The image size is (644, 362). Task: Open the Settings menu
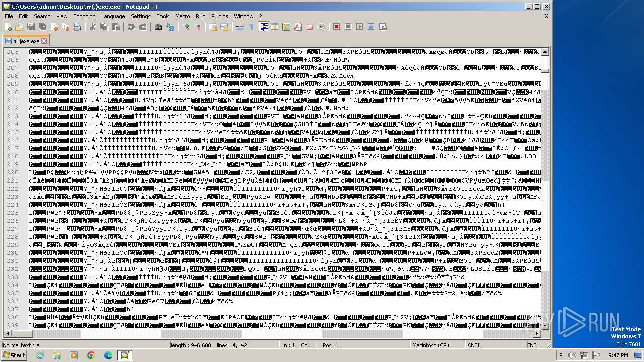(x=141, y=16)
